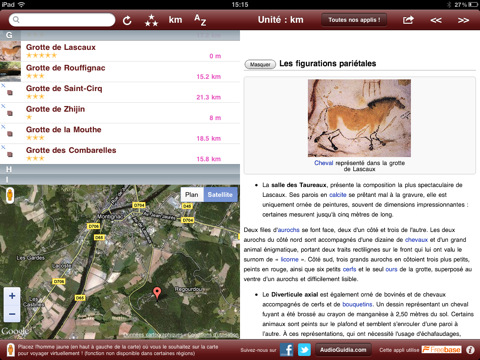
Task: Switch the map to Satellite view
Action: (x=220, y=195)
